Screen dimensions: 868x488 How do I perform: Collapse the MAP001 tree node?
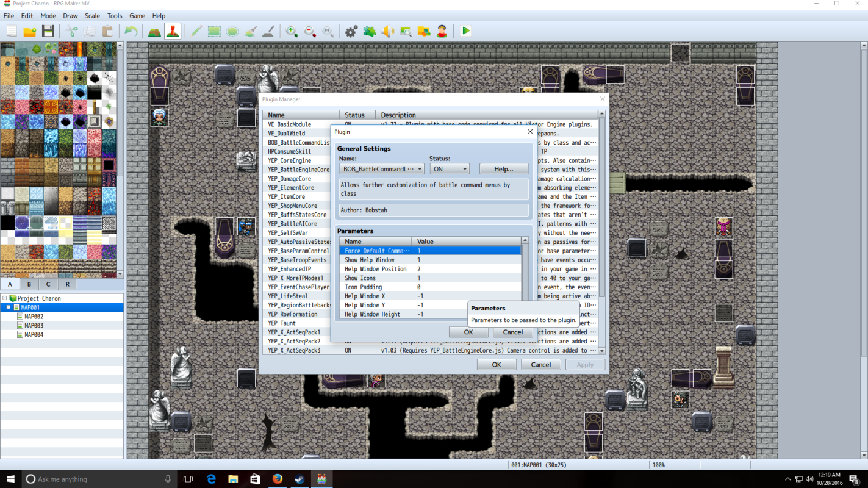pyautogui.click(x=9, y=307)
